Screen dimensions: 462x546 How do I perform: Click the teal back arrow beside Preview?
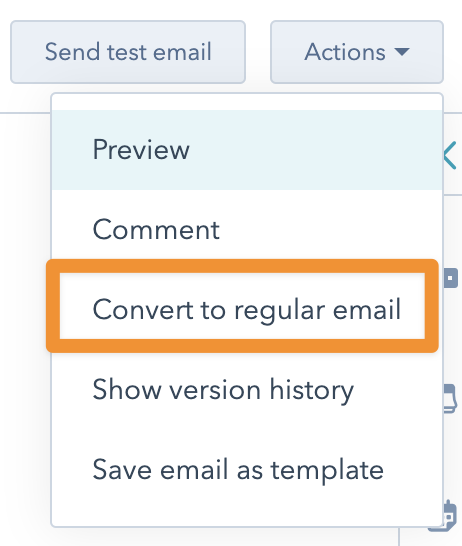[x=451, y=155]
